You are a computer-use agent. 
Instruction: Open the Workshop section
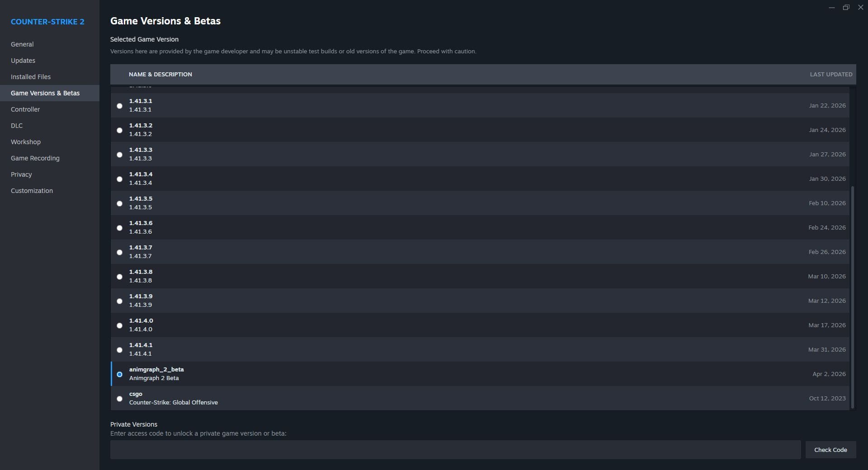pos(26,142)
